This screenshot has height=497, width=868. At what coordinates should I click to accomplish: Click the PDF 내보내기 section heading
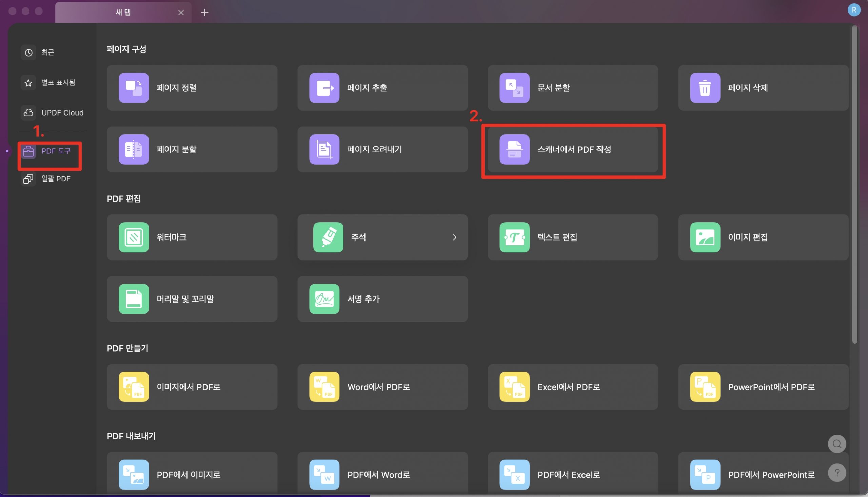(131, 436)
